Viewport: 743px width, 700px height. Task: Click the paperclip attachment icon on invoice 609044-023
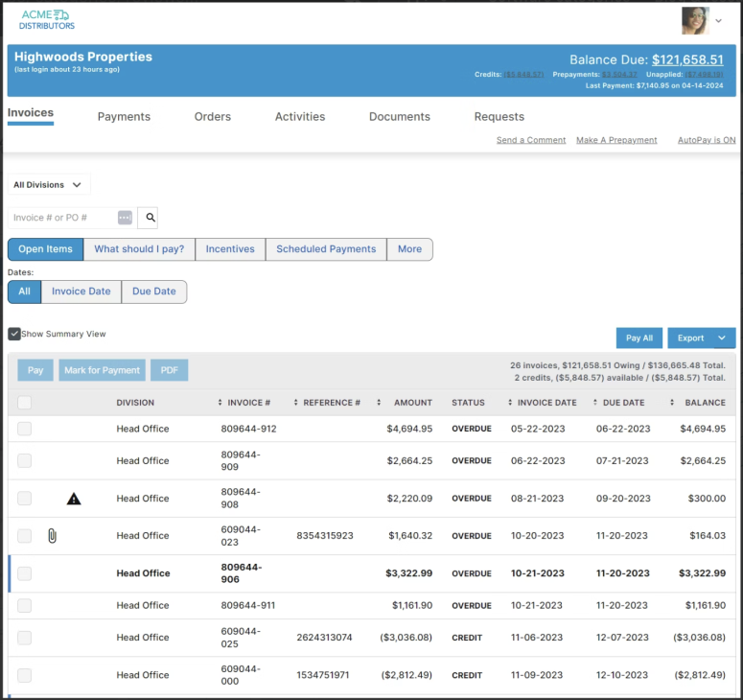[52, 536]
